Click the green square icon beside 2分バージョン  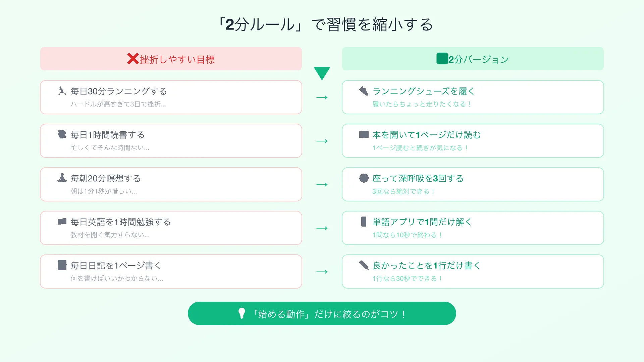[442, 59]
